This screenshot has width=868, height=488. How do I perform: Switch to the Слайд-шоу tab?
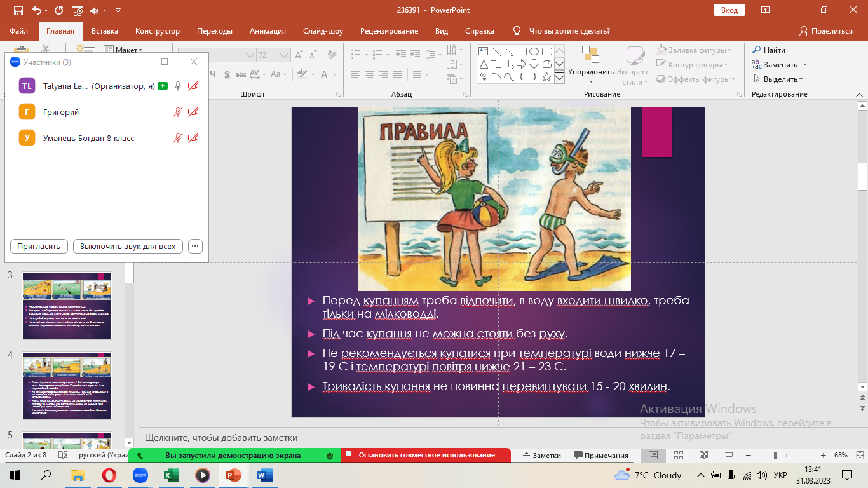(x=323, y=31)
